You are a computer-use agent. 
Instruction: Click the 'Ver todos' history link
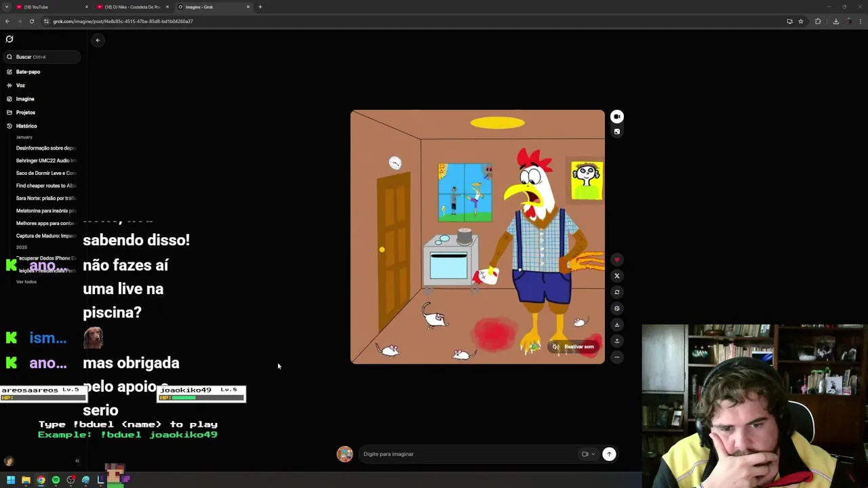(x=26, y=281)
